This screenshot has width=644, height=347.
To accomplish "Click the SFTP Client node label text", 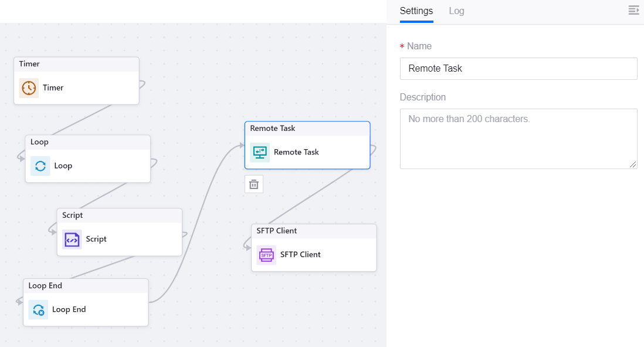I will (x=300, y=255).
